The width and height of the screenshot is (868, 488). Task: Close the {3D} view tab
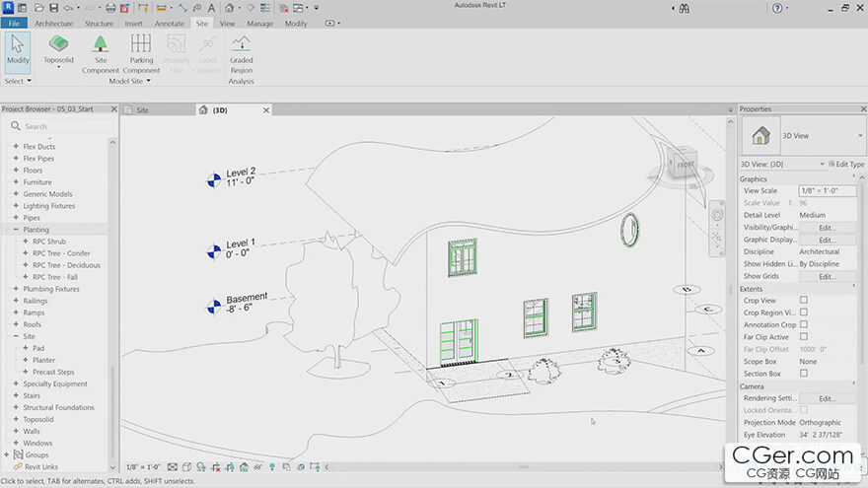(266, 110)
